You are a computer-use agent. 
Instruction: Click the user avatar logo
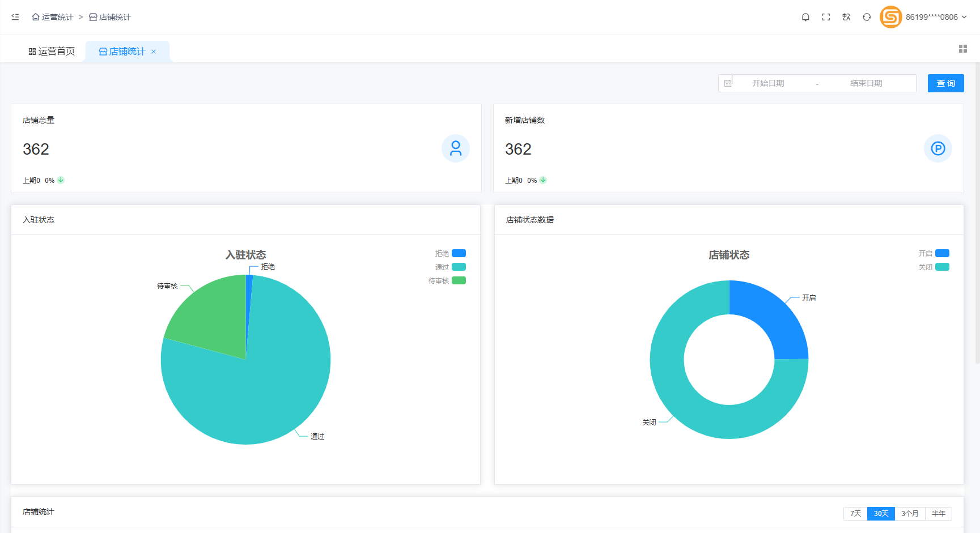pyautogui.click(x=890, y=17)
